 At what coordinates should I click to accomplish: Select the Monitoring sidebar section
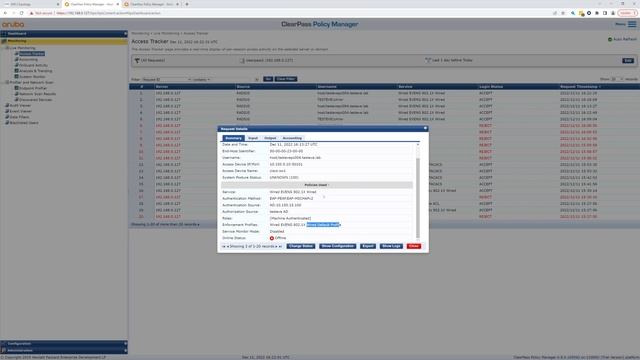[64, 41]
